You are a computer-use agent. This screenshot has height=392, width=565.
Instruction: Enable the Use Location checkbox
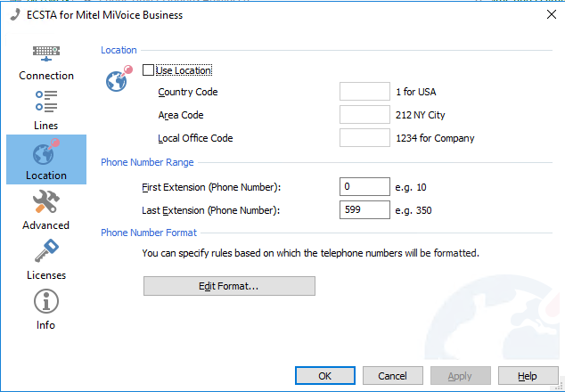point(148,70)
